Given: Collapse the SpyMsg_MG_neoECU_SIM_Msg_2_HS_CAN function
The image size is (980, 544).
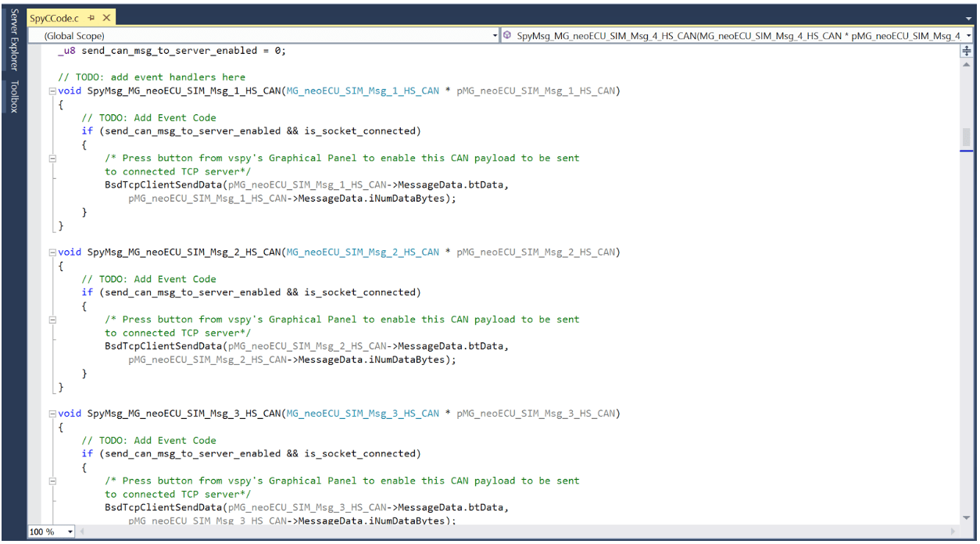Looking at the screenshot, I should pos(52,252).
